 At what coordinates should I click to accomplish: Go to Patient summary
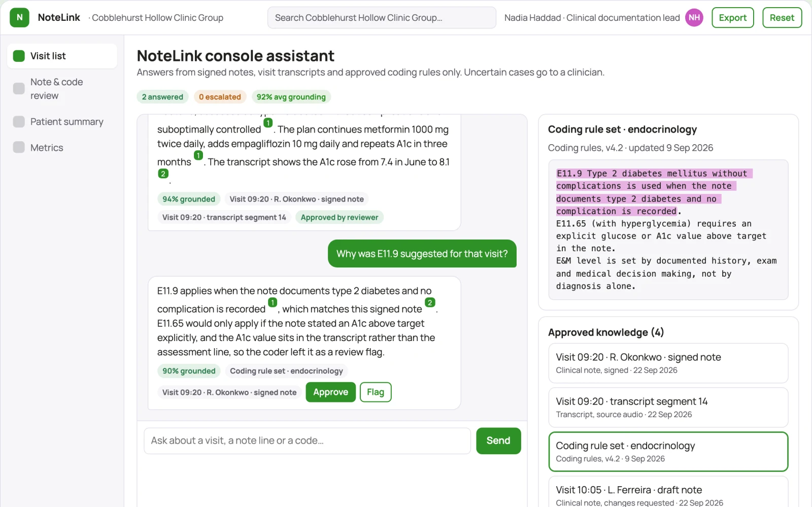(x=62, y=122)
